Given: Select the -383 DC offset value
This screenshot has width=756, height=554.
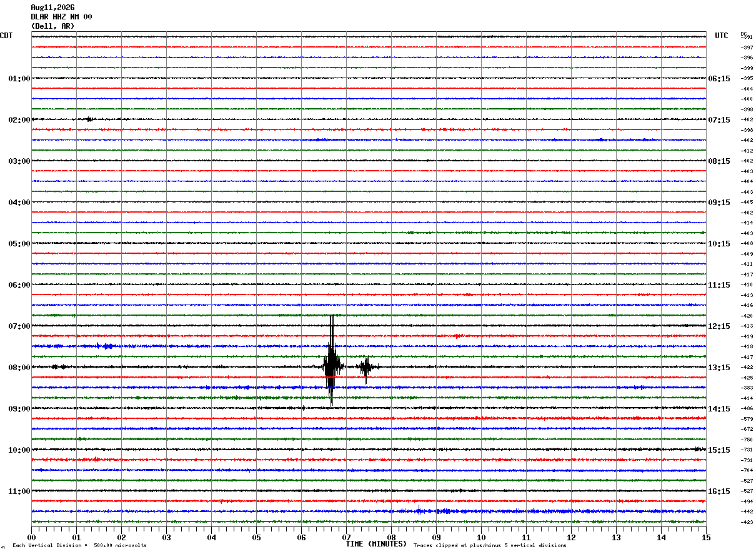Looking at the screenshot, I should click(747, 388).
